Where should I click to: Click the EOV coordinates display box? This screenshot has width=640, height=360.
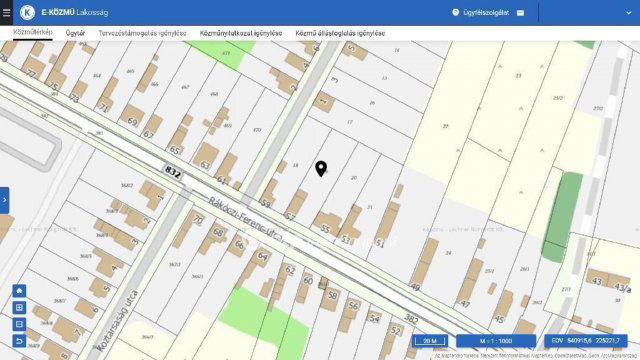pyautogui.click(x=586, y=341)
